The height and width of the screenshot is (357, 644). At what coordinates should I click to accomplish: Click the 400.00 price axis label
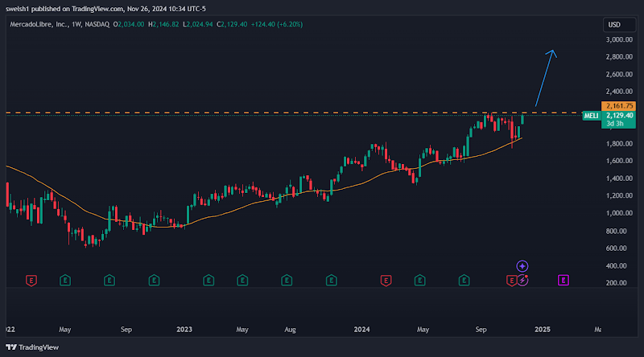point(617,266)
